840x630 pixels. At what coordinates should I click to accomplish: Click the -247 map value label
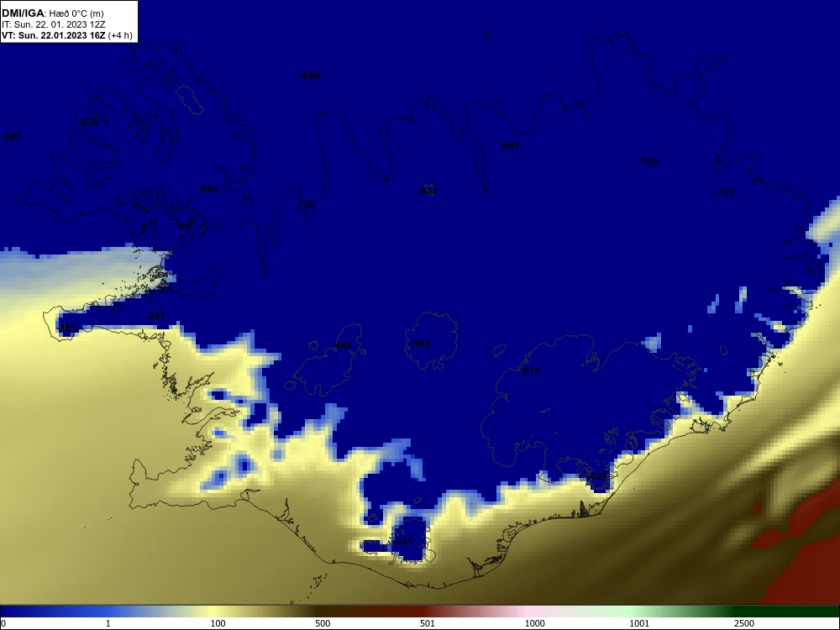point(403,542)
